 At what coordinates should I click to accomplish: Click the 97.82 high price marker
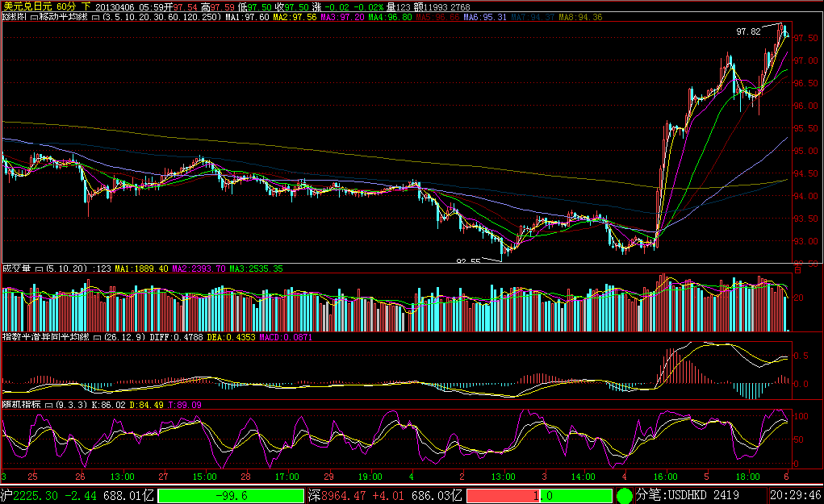(748, 31)
